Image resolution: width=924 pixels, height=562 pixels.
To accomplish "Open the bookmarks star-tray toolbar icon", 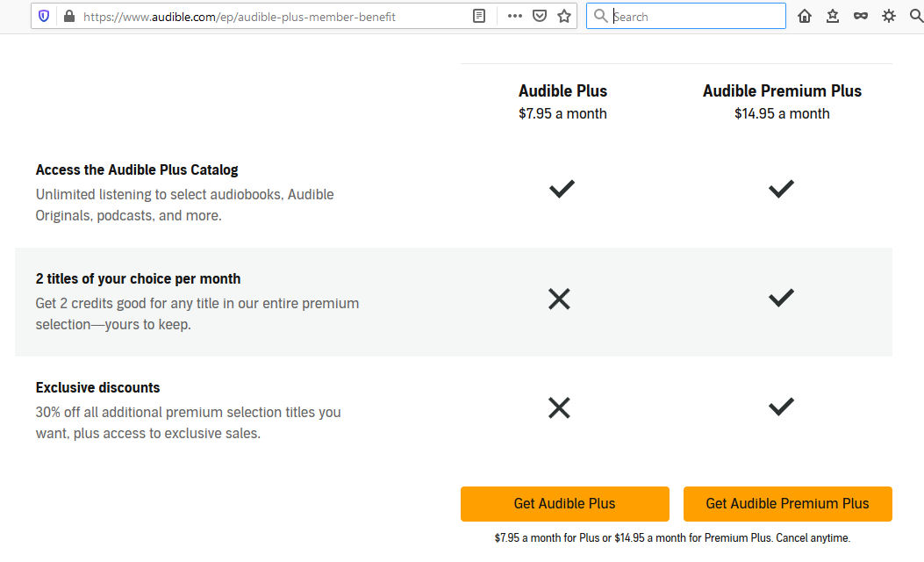I will 833,16.
